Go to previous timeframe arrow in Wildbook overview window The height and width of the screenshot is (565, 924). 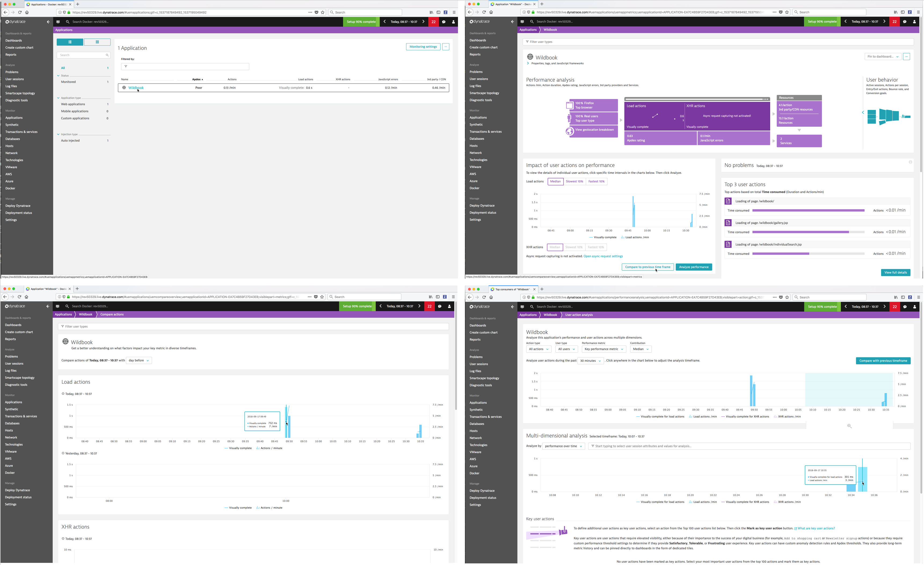pos(845,21)
